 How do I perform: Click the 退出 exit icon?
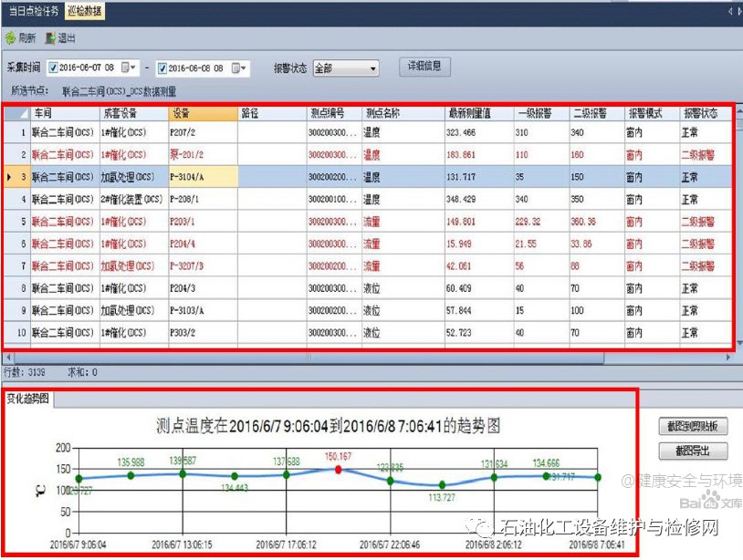51,38
